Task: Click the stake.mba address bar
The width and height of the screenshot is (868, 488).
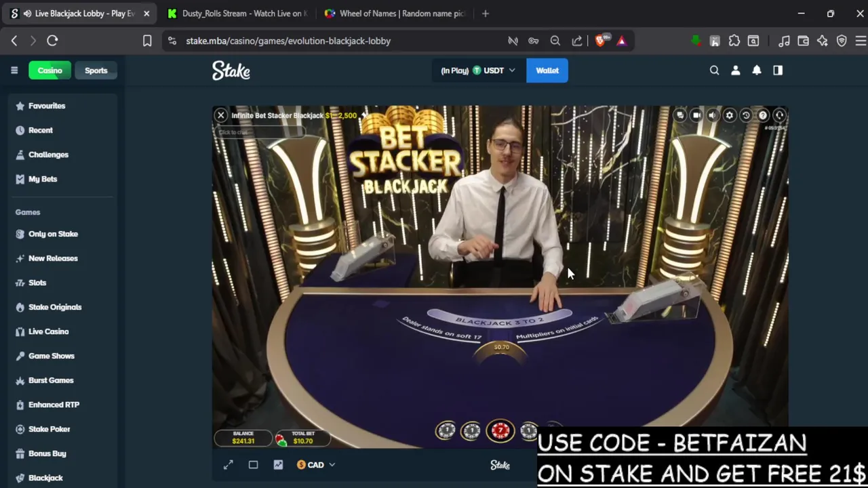Action: pyautogui.click(x=288, y=41)
